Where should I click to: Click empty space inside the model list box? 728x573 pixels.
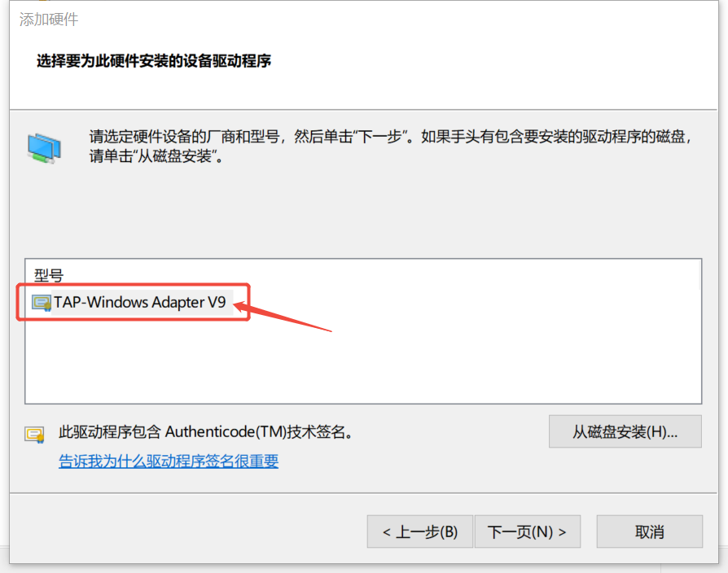coord(362,362)
